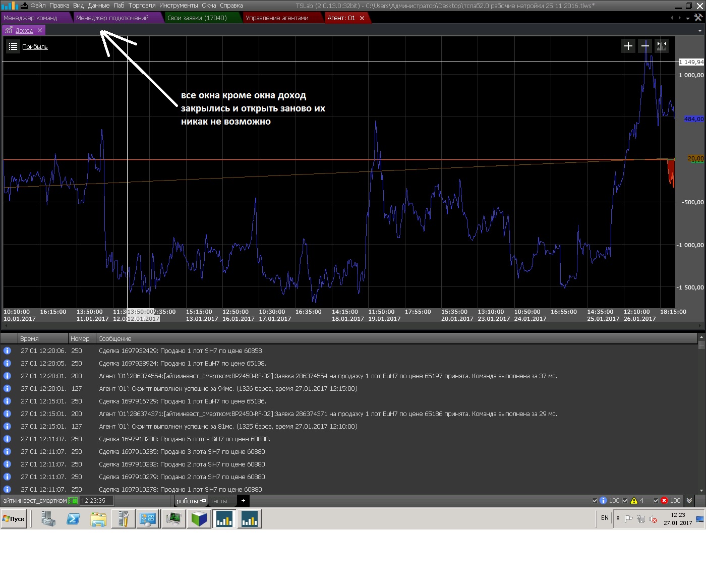Viewport: 706px width, 588px height.
Task: Toggle the warning messages checkbox
Action: (625, 501)
